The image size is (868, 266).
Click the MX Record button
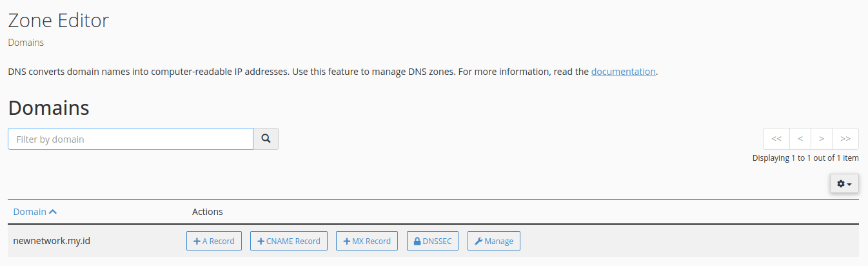coord(367,241)
